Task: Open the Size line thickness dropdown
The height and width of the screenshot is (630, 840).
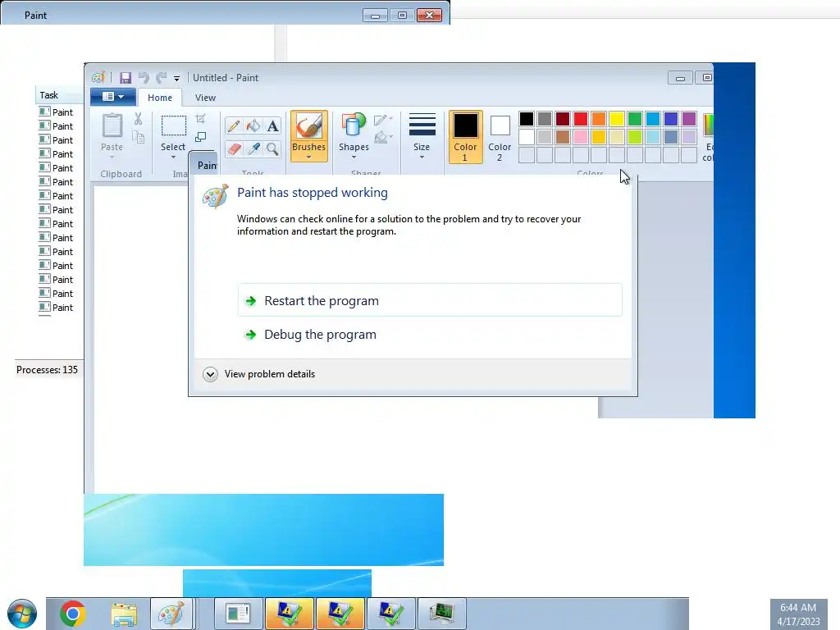Action: point(422,136)
